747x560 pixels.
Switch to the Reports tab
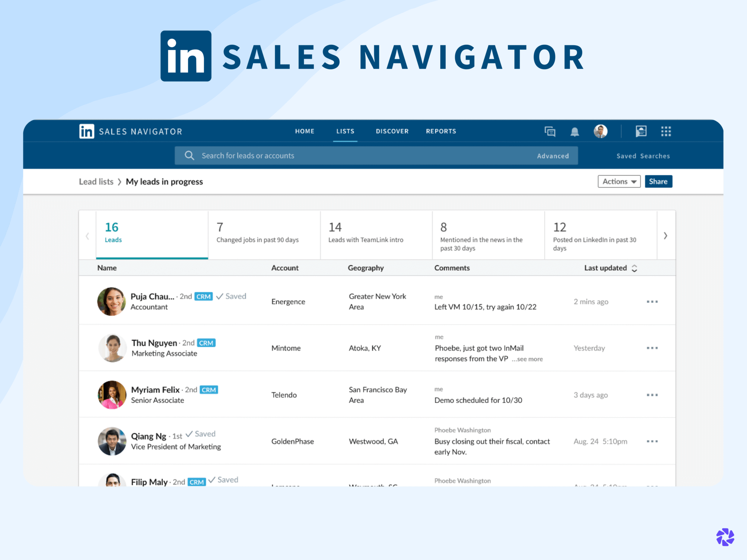pyautogui.click(x=441, y=131)
